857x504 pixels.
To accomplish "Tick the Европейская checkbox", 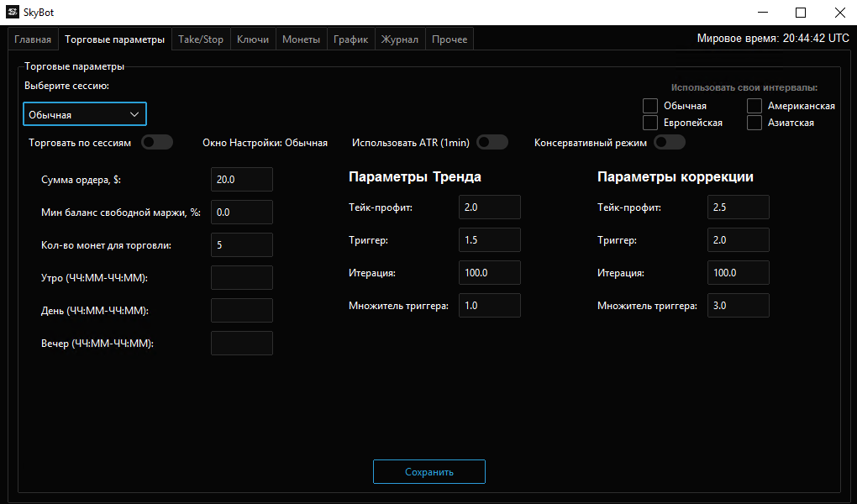I will (649, 123).
